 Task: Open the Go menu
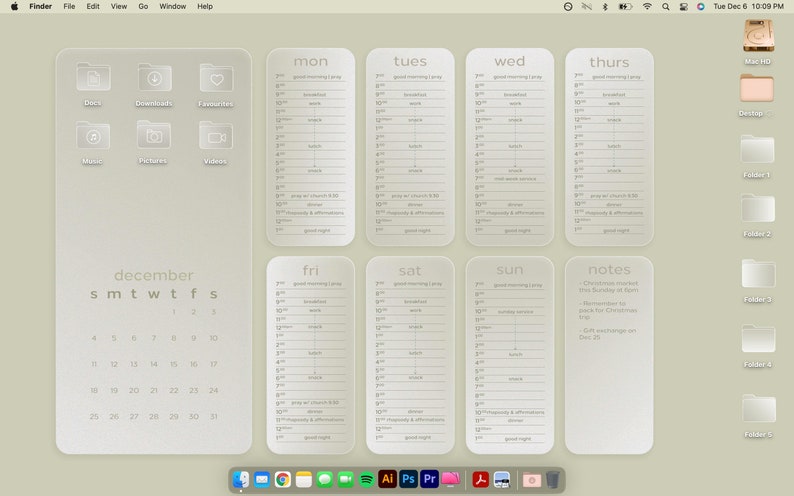click(x=143, y=7)
